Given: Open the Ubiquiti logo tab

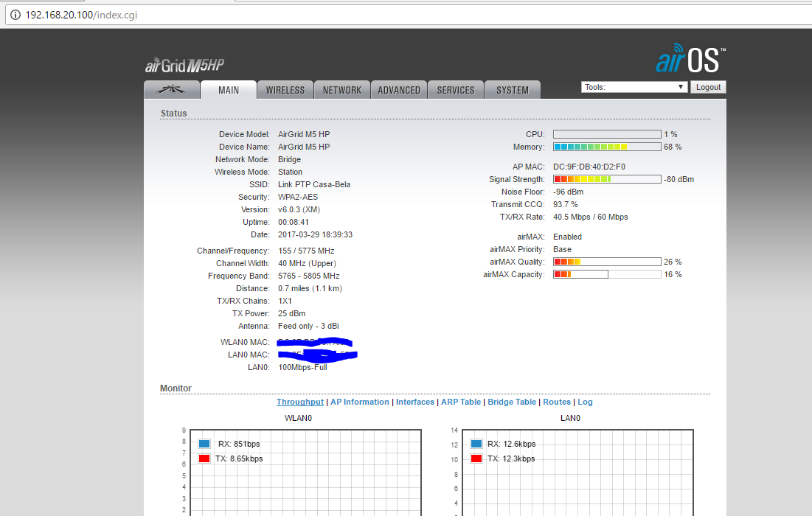Looking at the screenshot, I should [x=171, y=89].
